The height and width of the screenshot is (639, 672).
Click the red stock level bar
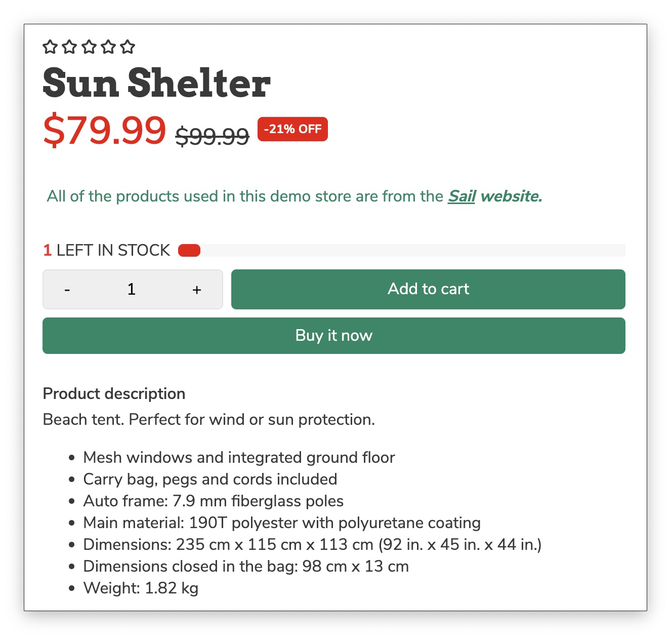tap(189, 251)
